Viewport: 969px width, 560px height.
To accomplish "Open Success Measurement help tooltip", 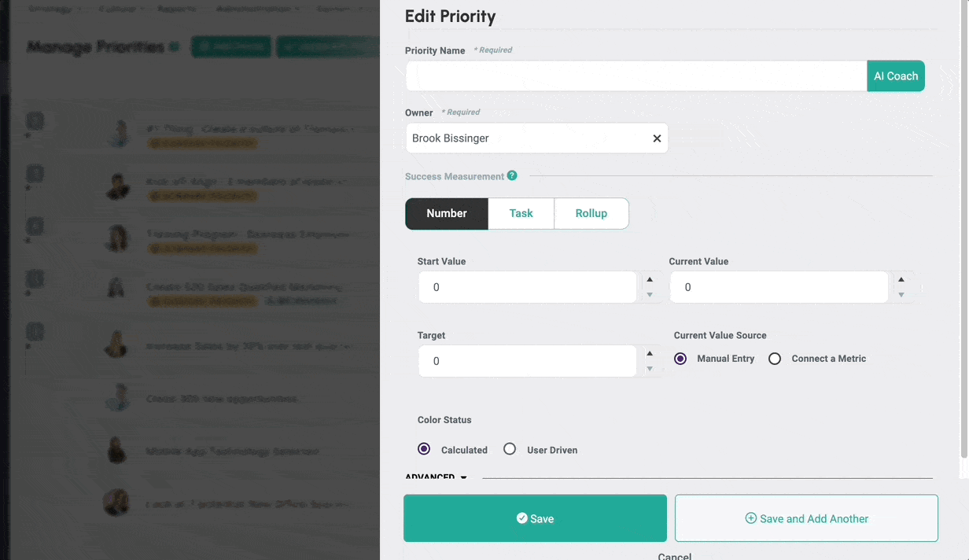I will click(512, 175).
